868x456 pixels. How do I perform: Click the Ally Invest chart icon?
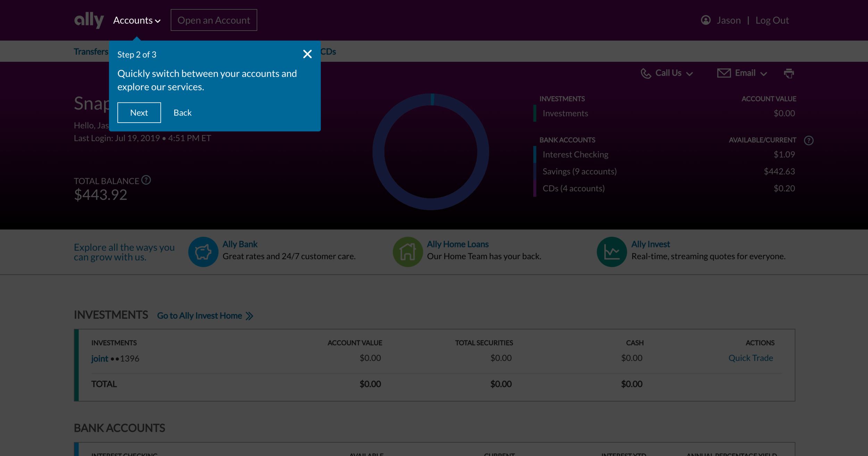[611, 252]
